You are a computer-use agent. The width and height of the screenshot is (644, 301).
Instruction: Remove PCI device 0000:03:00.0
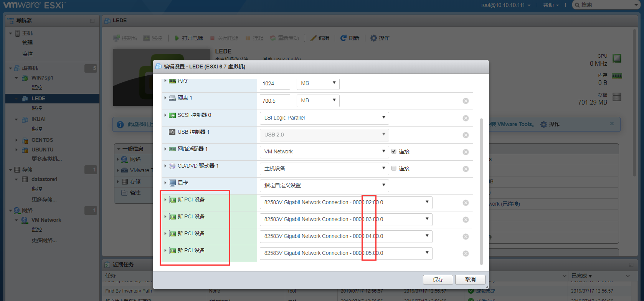point(466,220)
